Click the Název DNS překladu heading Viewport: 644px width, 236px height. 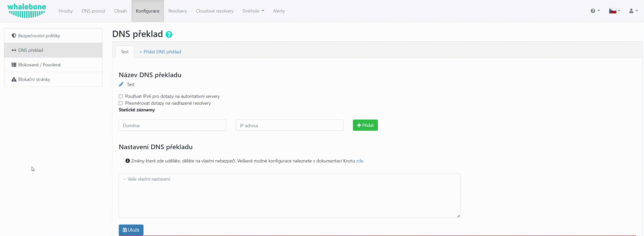point(150,75)
